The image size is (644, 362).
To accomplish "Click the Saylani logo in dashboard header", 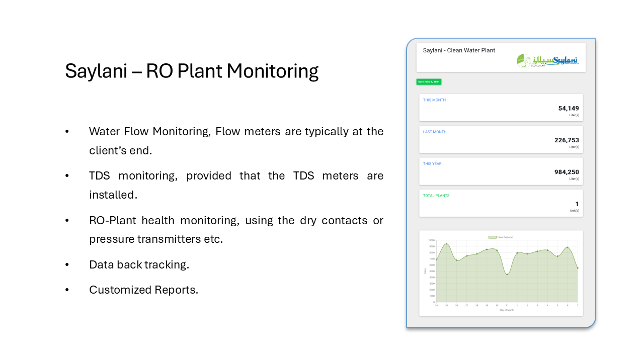I will (548, 61).
